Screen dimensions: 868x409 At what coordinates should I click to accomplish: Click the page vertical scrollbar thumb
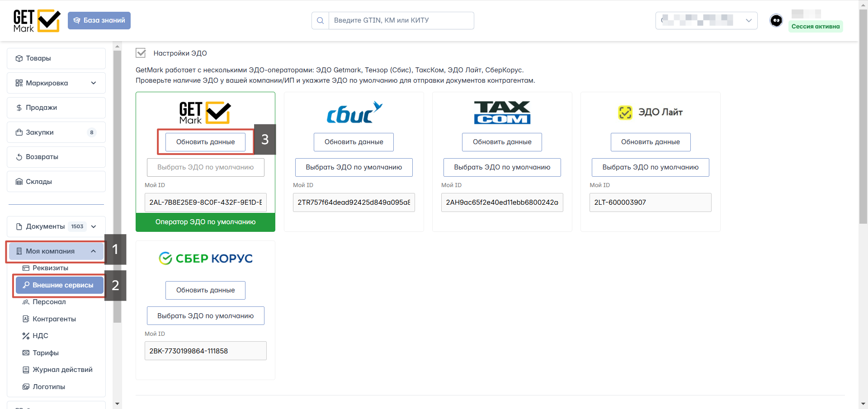tap(863, 116)
